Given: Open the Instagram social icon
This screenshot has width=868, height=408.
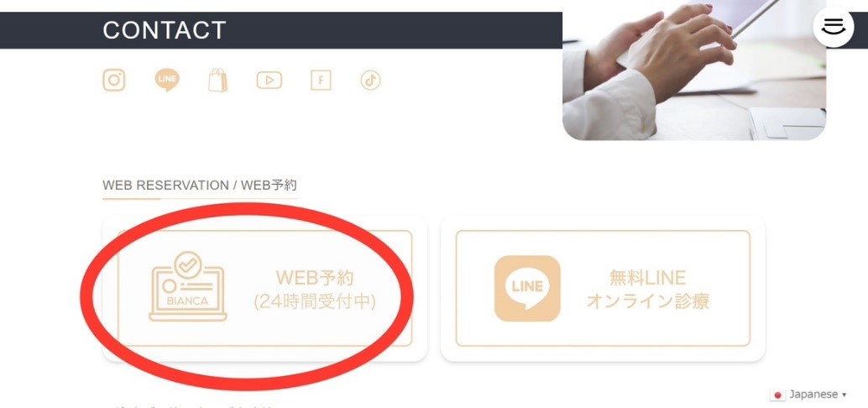Looking at the screenshot, I should pyautogui.click(x=113, y=81).
